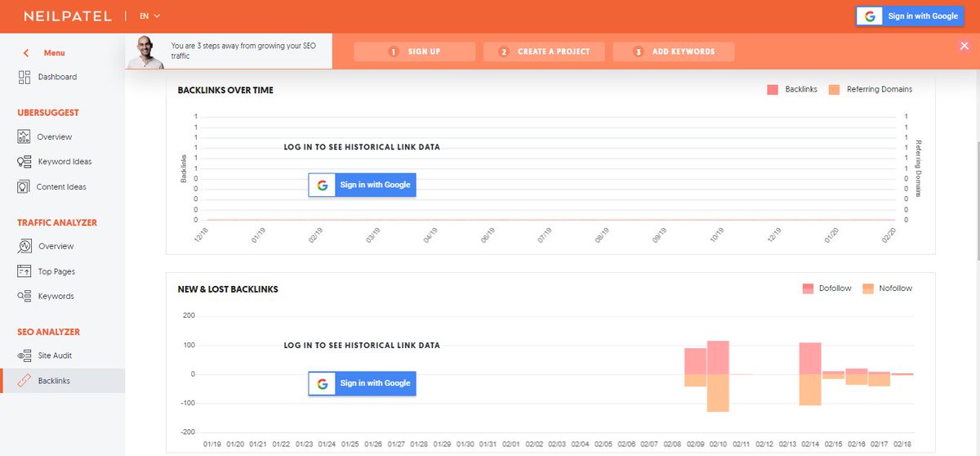Viewport: 980px width, 456px height.
Task: Click the Backlinks chain icon
Action: pos(24,381)
